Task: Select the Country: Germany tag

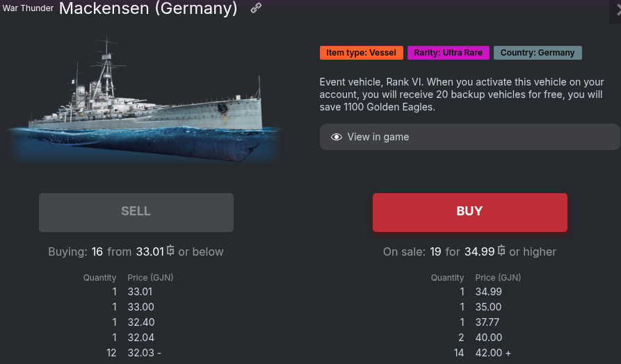Action: coord(538,53)
